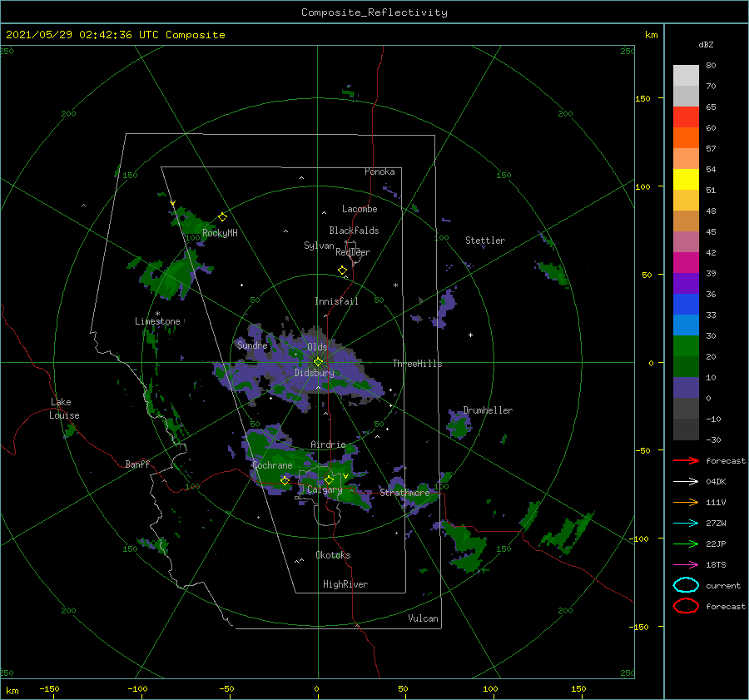Click yellow diamond marker below Cochrane
Screen dimensions: 749x700
point(285,481)
